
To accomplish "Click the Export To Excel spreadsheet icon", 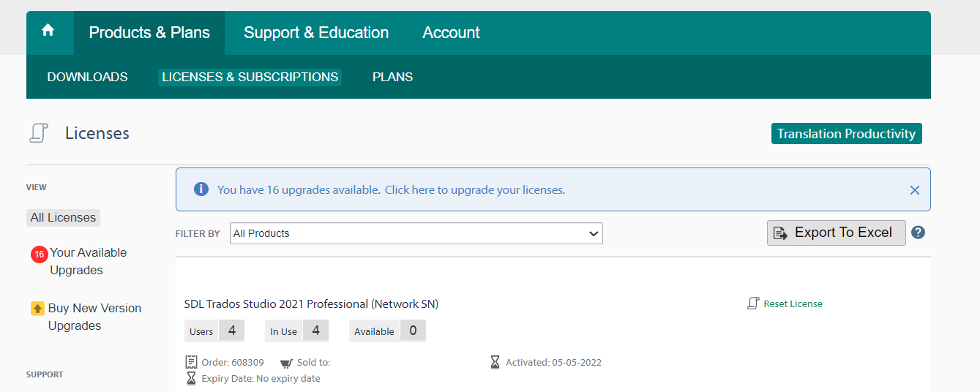I will point(780,233).
